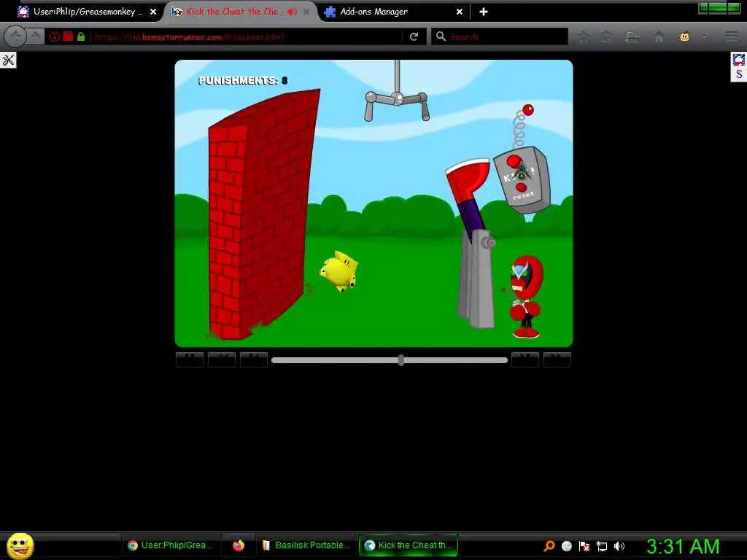Mute the Kick the Cheat tab audio
Image resolution: width=747 pixels, height=560 pixels.
click(x=292, y=12)
